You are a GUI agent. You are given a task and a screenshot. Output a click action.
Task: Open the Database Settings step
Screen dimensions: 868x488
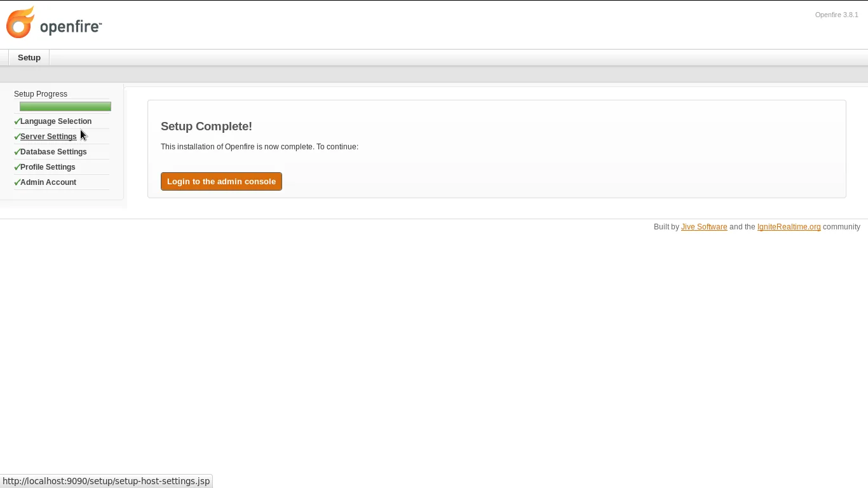coord(53,152)
